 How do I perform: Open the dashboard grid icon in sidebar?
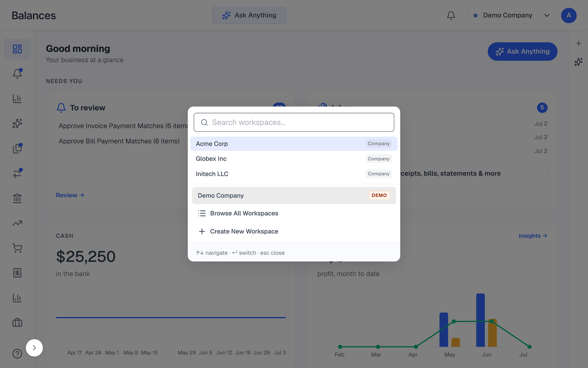point(17,49)
